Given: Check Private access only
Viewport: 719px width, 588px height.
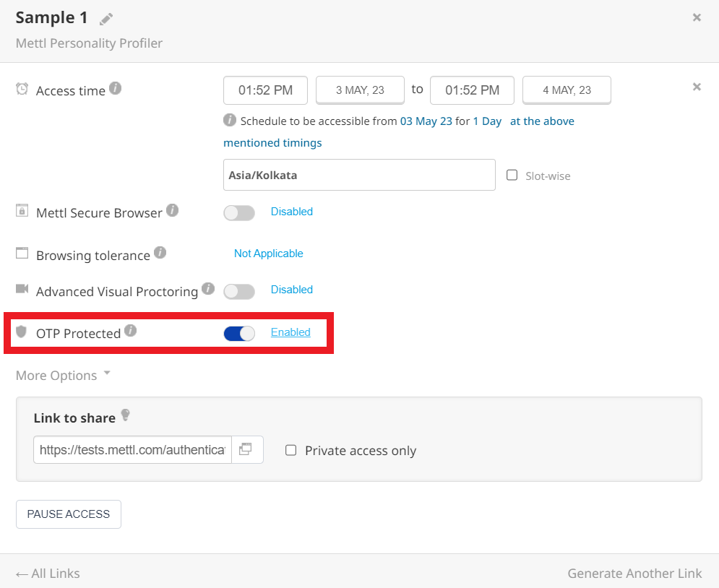Looking at the screenshot, I should [290, 450].
